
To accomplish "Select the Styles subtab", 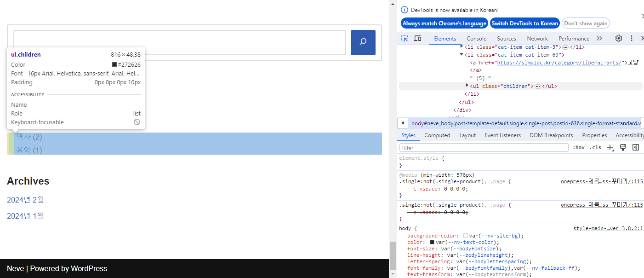I will [408, 135].
